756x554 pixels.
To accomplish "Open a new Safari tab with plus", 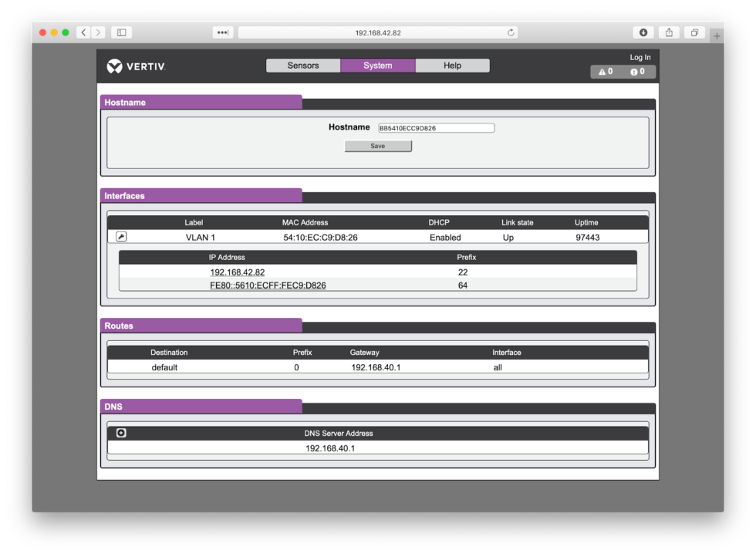I will 717,35.
